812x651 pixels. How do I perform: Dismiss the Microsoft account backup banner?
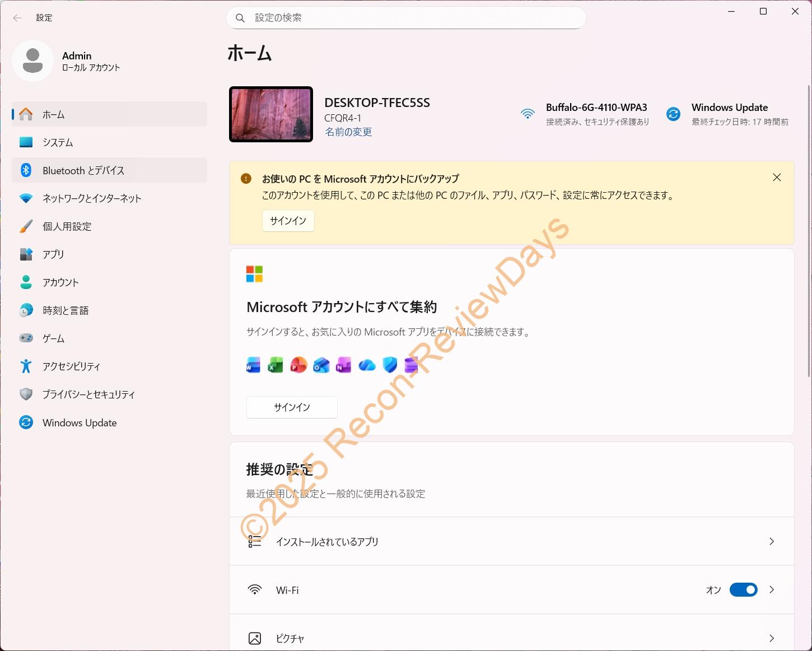777,178
